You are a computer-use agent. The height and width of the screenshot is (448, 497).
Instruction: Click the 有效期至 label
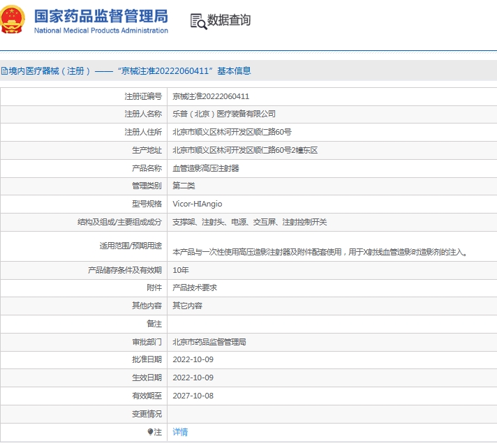click(x=147, y=396)
